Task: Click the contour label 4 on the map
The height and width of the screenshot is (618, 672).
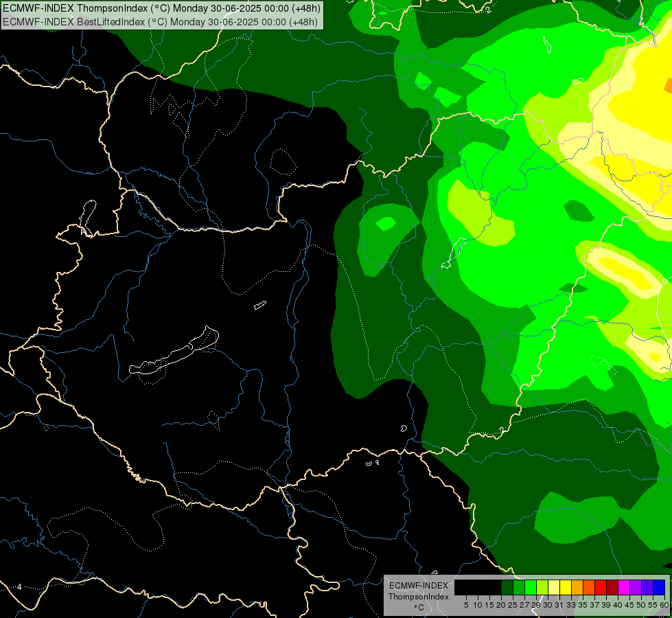Action: tap(19, 586)
